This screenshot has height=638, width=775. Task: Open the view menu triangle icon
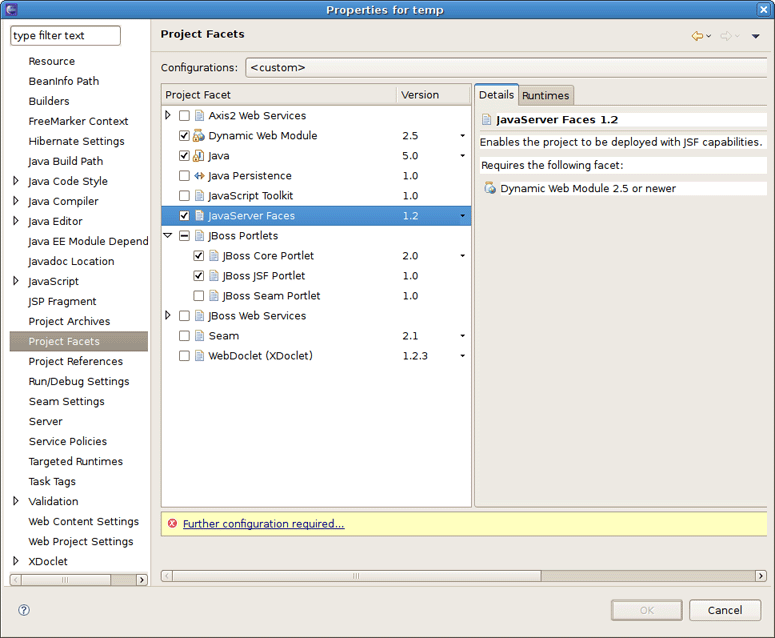pyautogui.click(x=756, y=36)
